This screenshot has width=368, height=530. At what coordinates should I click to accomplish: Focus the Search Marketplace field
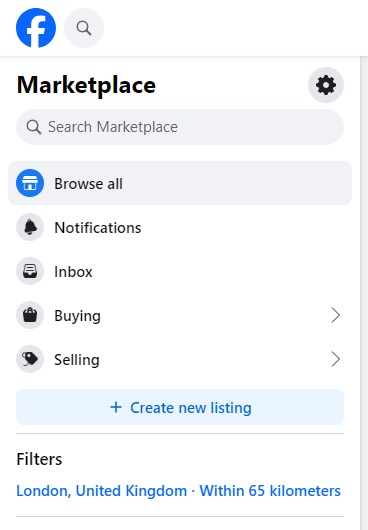pos(180,127)
